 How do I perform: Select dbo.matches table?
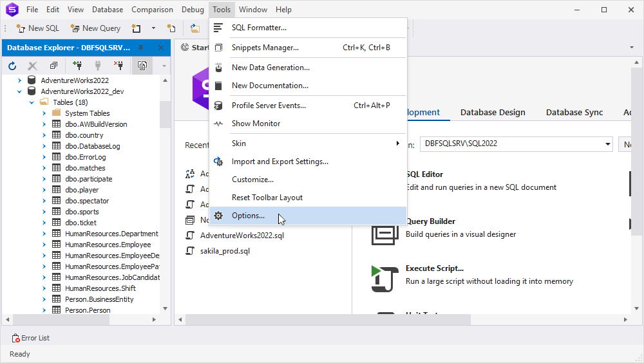click(x=85, y=168)
